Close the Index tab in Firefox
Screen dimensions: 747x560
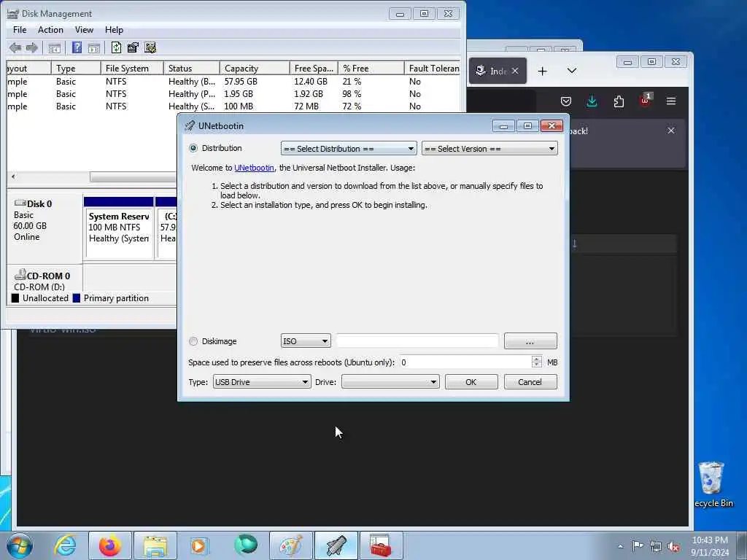point(515,71)
